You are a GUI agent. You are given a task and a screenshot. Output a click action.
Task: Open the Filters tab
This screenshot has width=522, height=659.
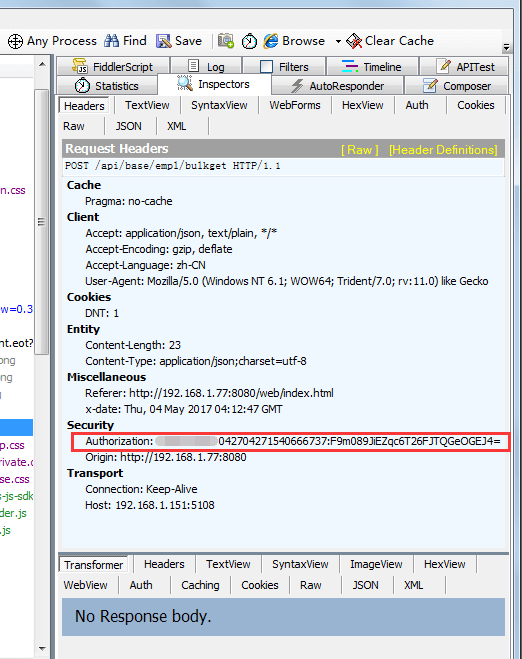284,66
